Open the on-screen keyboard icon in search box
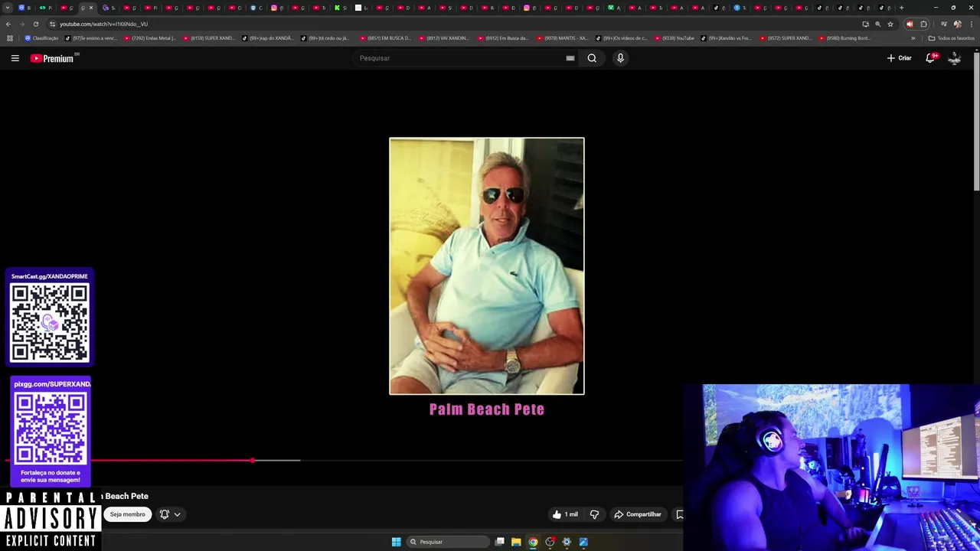This screenshot has width=980, height=551. [570, 58]
